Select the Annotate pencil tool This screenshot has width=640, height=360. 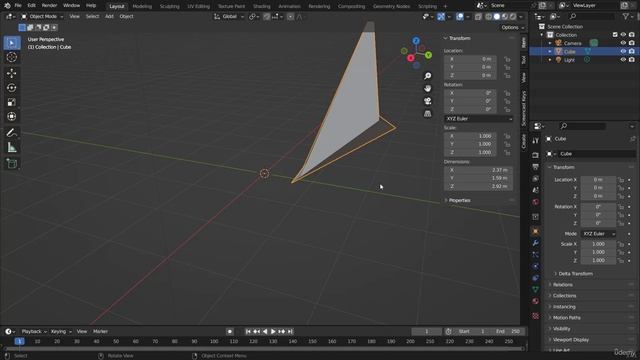click(12, 133)
